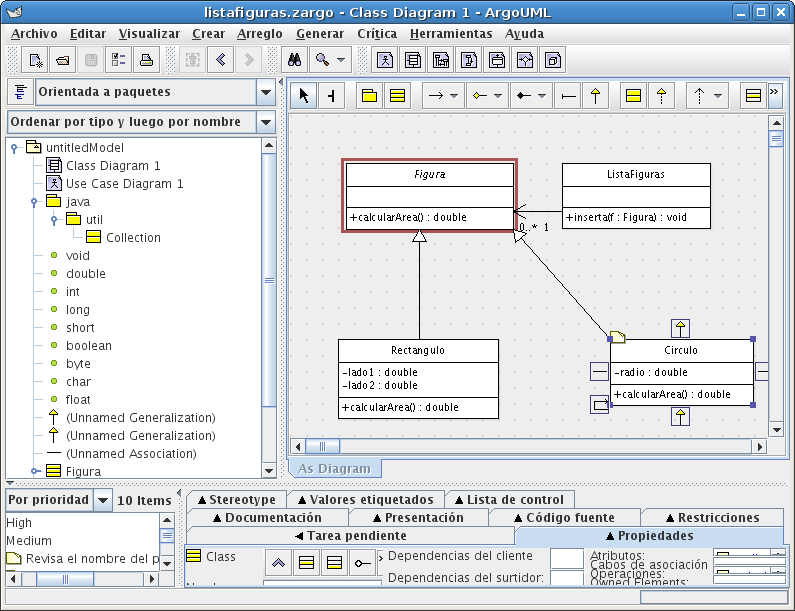
Task: Click the ListaFiguras class in diagram
Action: [x=636, y=196]
